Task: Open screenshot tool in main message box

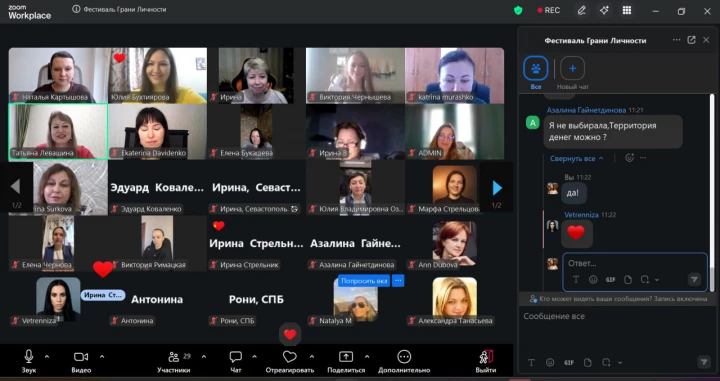Action: [606, 363]
